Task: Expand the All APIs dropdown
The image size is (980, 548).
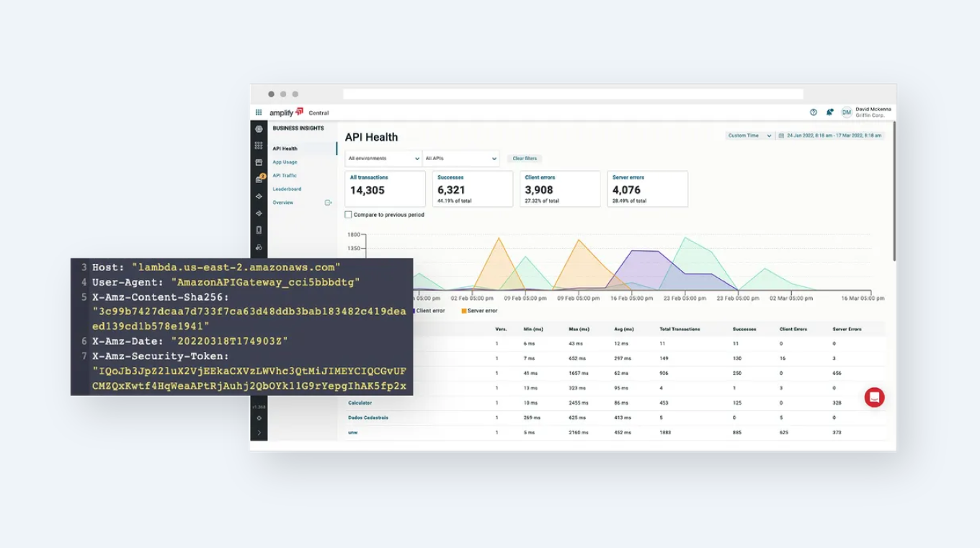Action: tap(460, 159)
